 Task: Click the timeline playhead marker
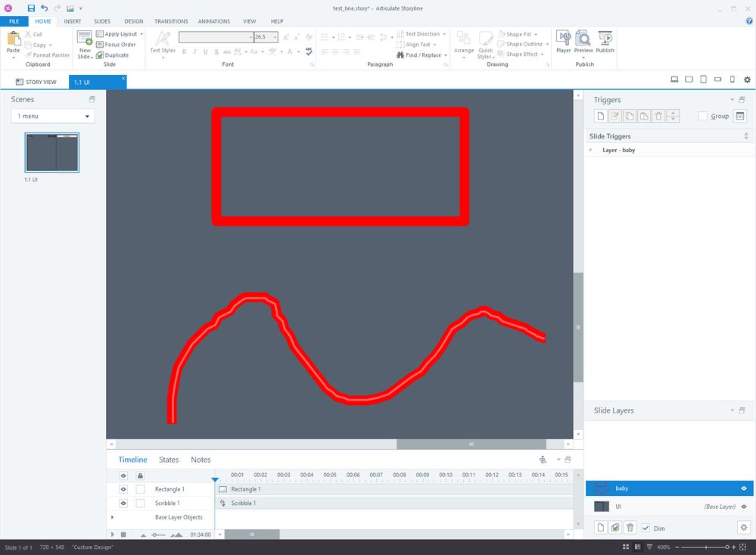point(215,479)
